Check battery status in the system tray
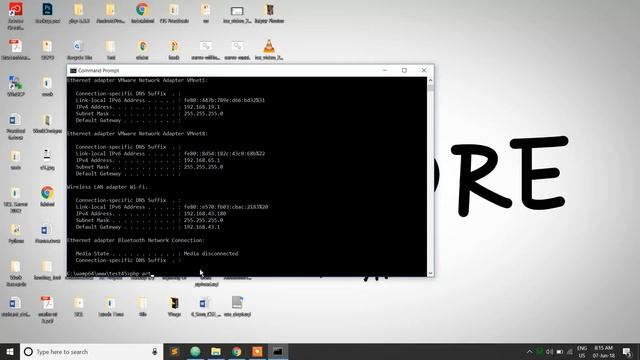 (x=560, y=352)
